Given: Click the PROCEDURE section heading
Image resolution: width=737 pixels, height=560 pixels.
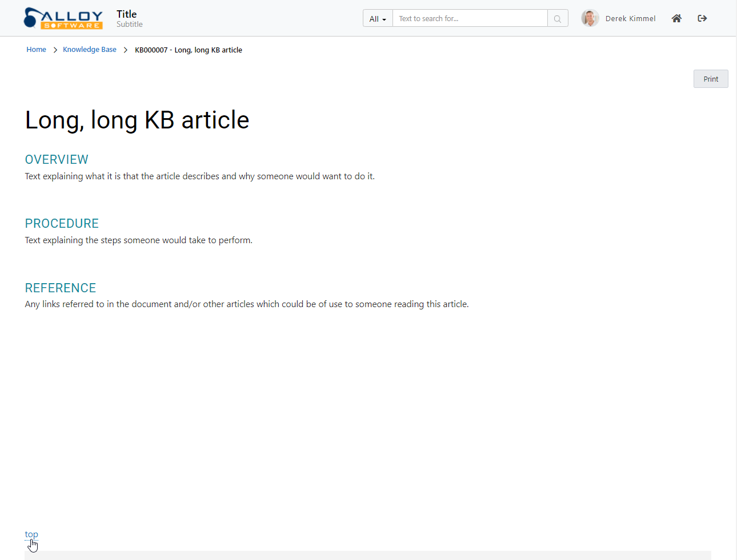Looking at the screenshot, I should pos(62,223).
